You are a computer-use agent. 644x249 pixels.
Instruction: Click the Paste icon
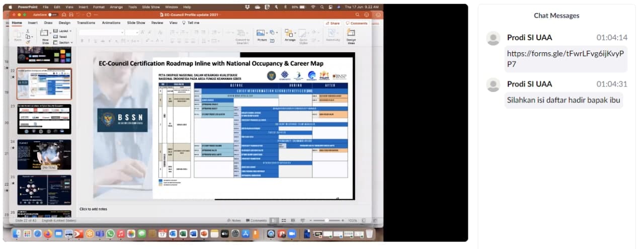[18, 35]
